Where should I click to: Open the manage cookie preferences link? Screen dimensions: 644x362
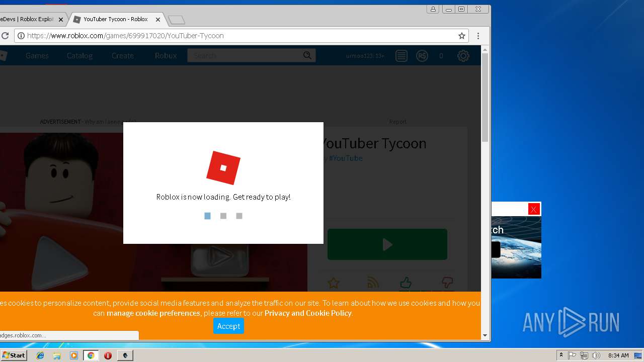click(153, 313)
